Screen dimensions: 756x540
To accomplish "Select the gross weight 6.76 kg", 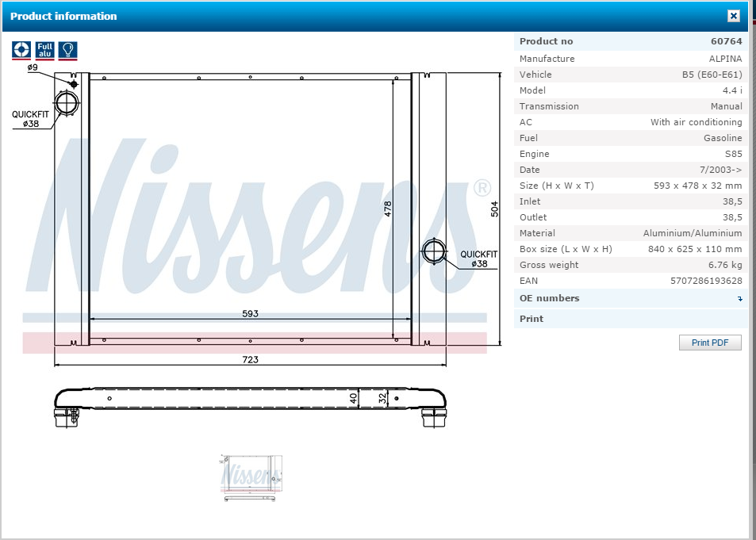I will click(725, 265).
